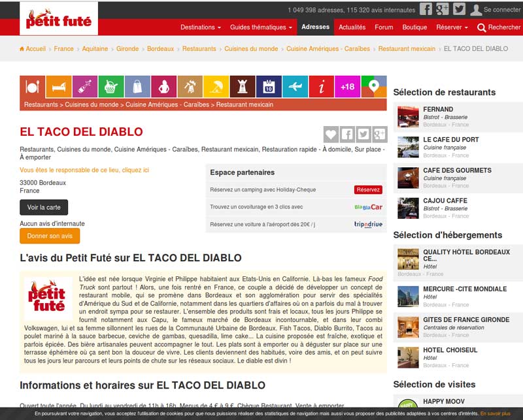Screen dimensions: 523x420
Task: Expand the Réserver dropdown menu
Action: pos(452,27)
